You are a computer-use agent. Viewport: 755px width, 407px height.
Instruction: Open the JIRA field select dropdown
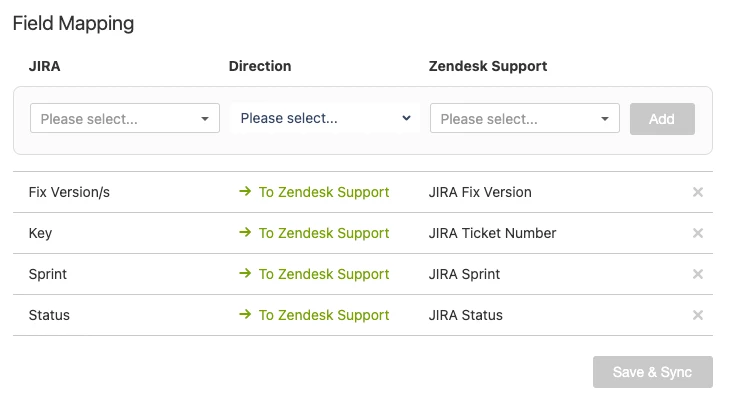tap(125, 119)
